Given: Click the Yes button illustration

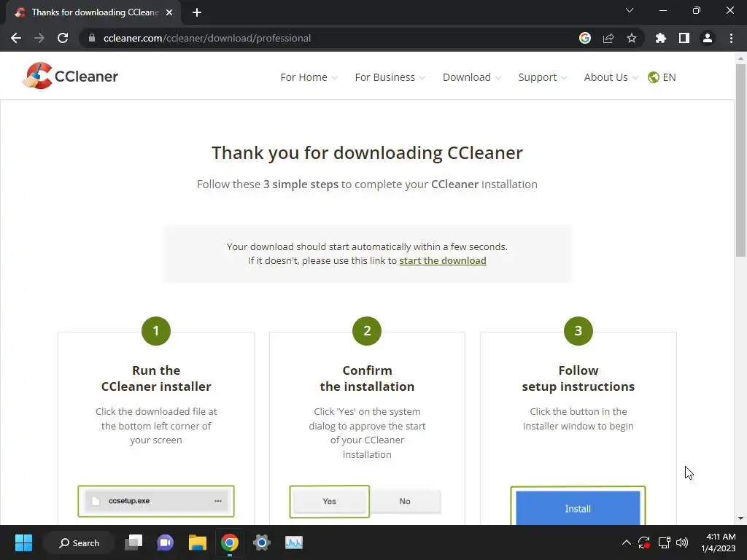Looking at the screenshot, I should tap(329, 502).
